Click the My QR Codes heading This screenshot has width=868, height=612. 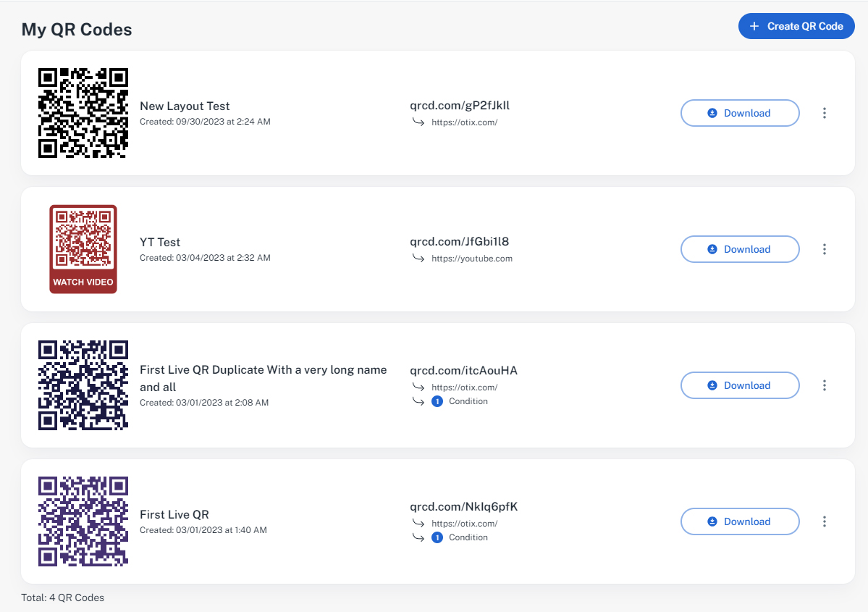[76, 29]
